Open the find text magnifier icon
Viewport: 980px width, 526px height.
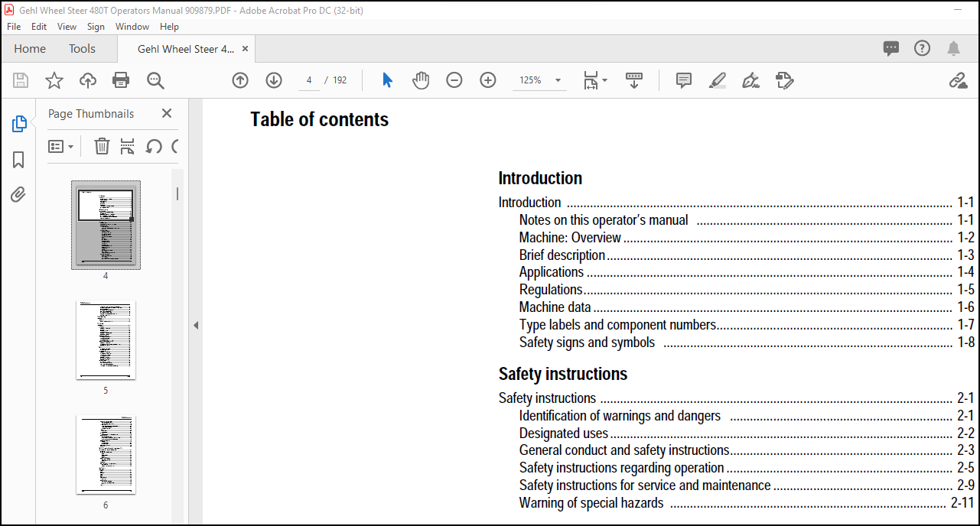pos(155,80)
